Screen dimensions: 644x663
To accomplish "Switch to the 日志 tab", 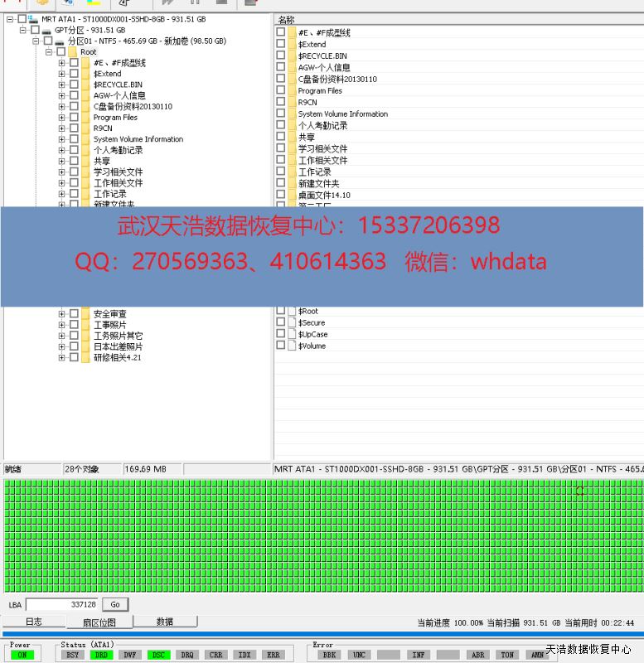I will [x=33, y=622].
